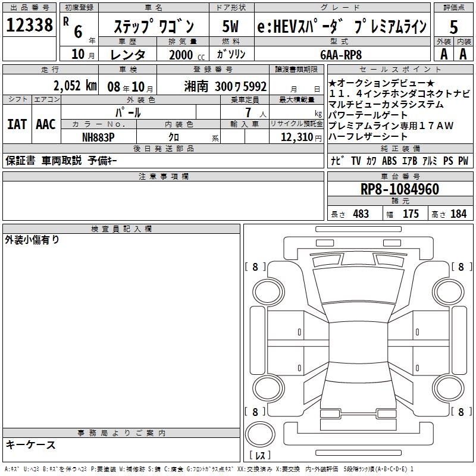Viewport: 476px width, 476px height.
Task: Select the 注意事項欄 header
Action: click(163, 176)
